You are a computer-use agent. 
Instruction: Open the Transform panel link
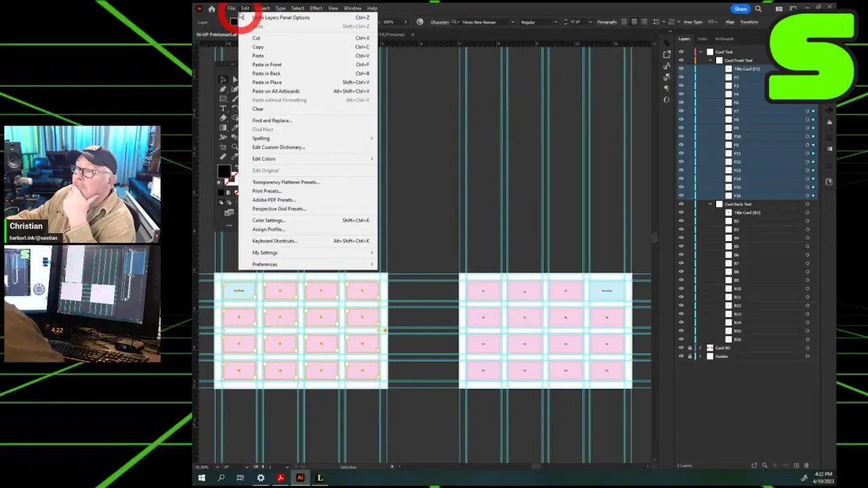pyautogui.click(x=749, y=22)
